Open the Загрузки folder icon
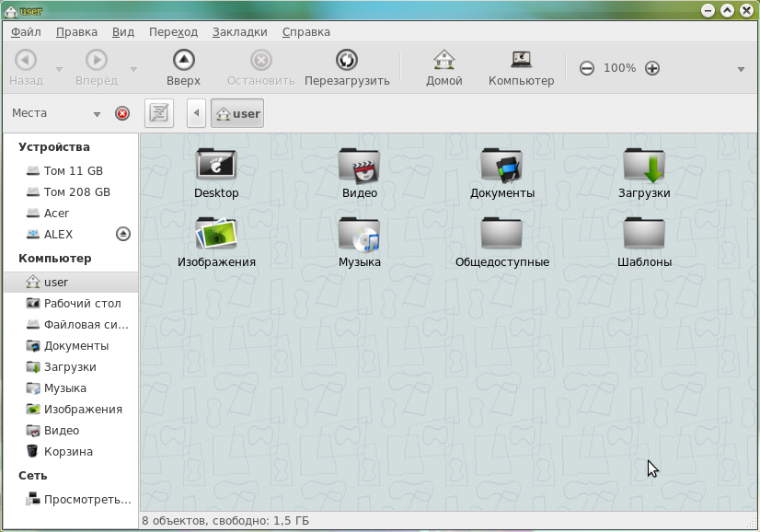The image size is (760, 532). [644, 166]
